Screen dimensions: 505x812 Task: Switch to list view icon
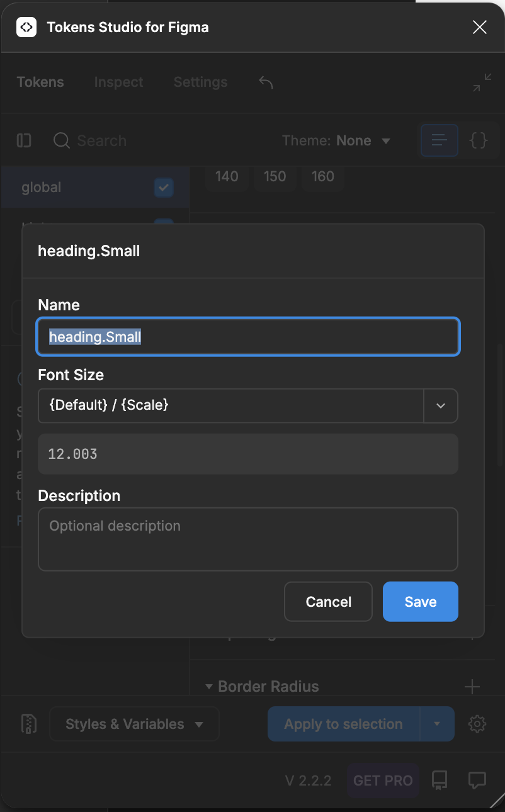click(439, 140)
